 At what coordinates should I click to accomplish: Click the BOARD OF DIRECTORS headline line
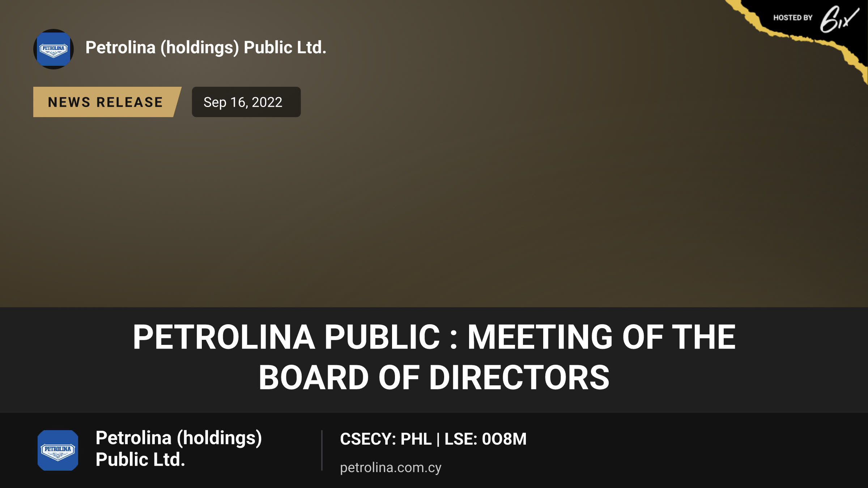pos(434,378)
